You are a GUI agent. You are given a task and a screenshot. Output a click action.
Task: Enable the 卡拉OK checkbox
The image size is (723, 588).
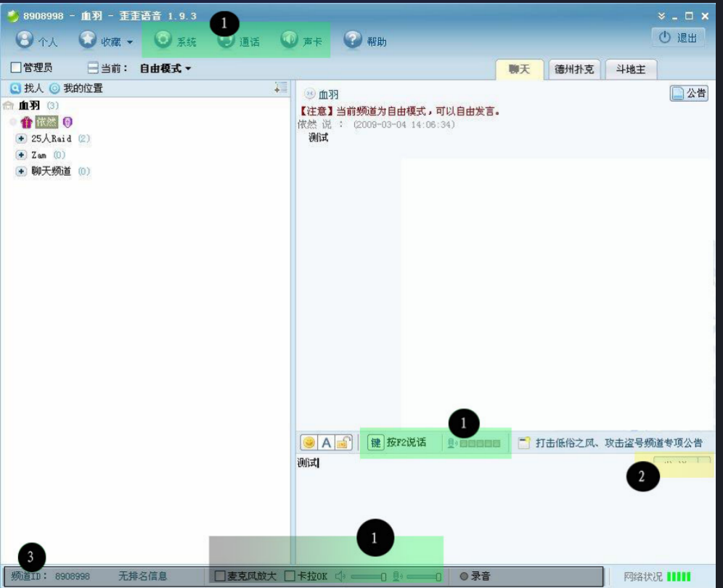pyautogui.click(x=290, y=576)
